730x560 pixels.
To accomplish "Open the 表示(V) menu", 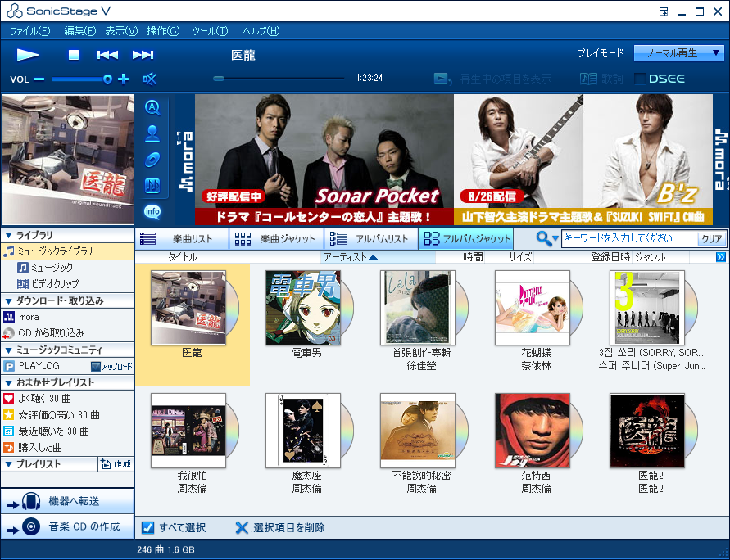I will 121,30.
